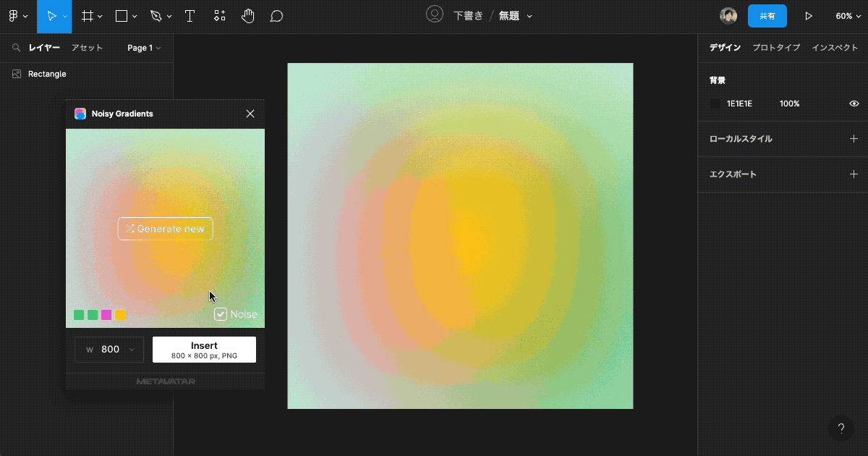Activate the Hand tool
The image size is (868, 456).
coord(247,15)
